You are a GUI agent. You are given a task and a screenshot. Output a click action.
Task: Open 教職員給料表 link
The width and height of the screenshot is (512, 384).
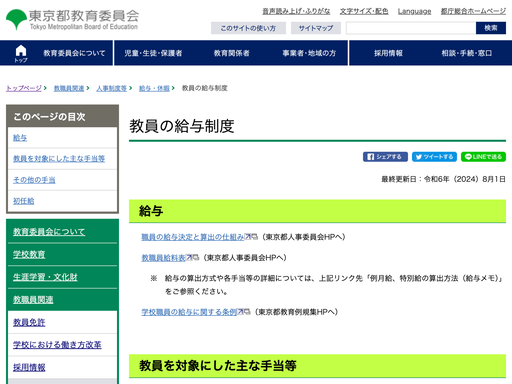(x=163, y=257)
